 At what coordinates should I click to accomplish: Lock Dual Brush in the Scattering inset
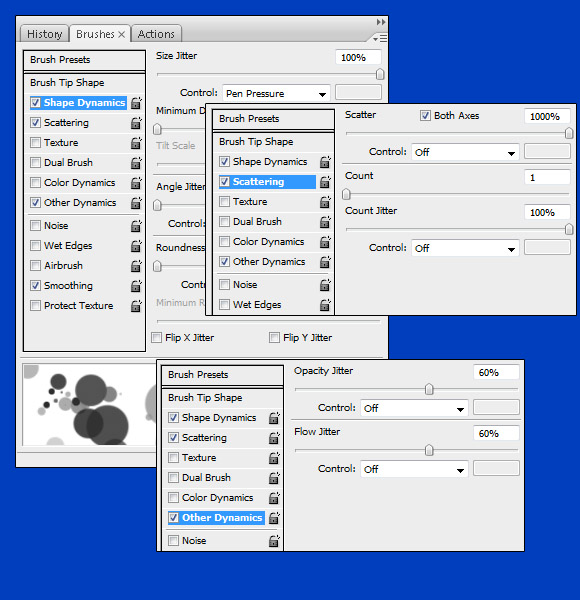325,222
